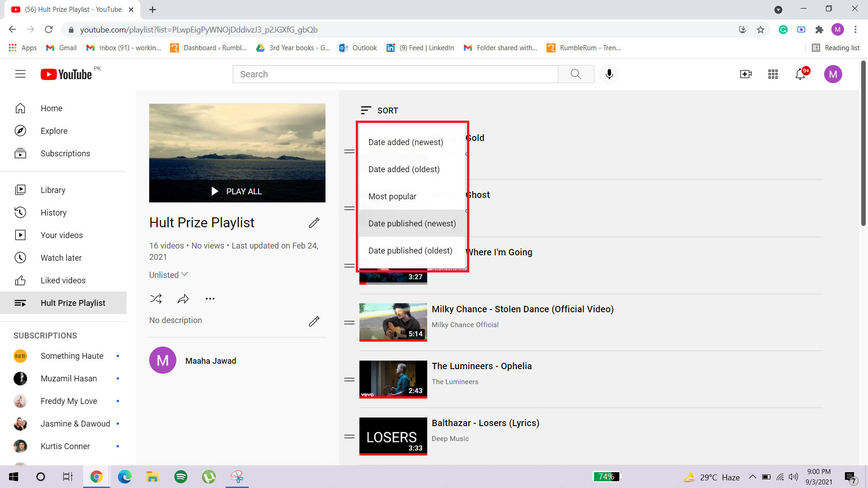Open Subscriptions in the sidebar
The width and height of the screenshot is (868, 488).
tap(63, 153)
